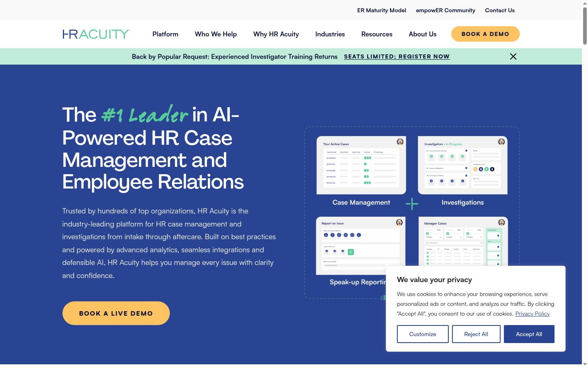Click the '#1 Leader' headline text

pyautogui.click(x=145, y=114)
